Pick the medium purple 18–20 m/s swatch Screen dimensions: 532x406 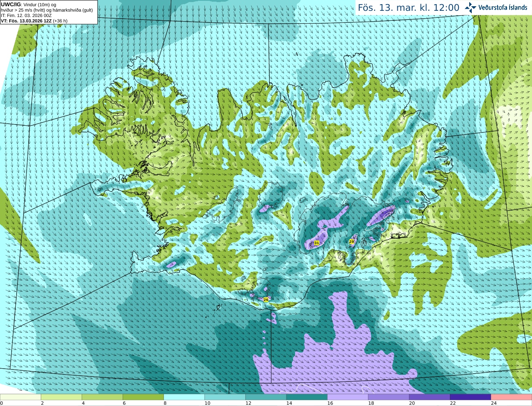(389, 397)
